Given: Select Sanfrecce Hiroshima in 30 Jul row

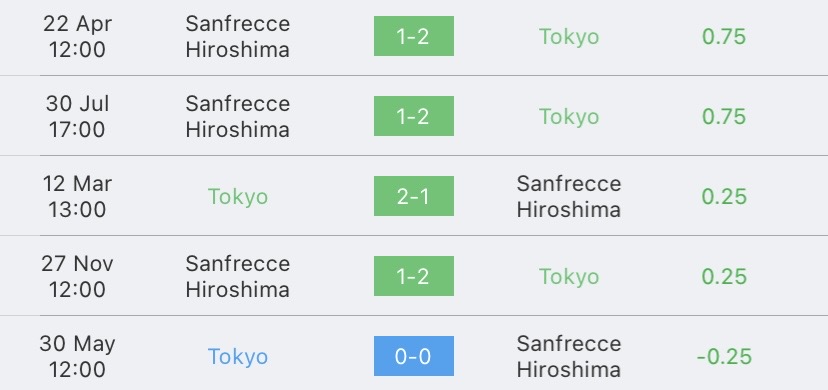Looking at the screenshot, I should [238, 116].
